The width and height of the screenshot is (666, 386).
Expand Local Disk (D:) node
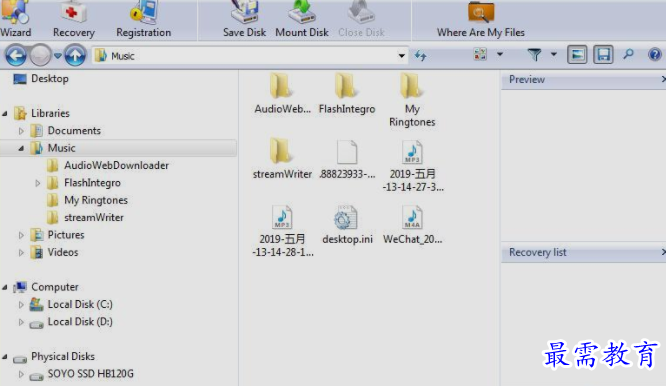[21, 322]
